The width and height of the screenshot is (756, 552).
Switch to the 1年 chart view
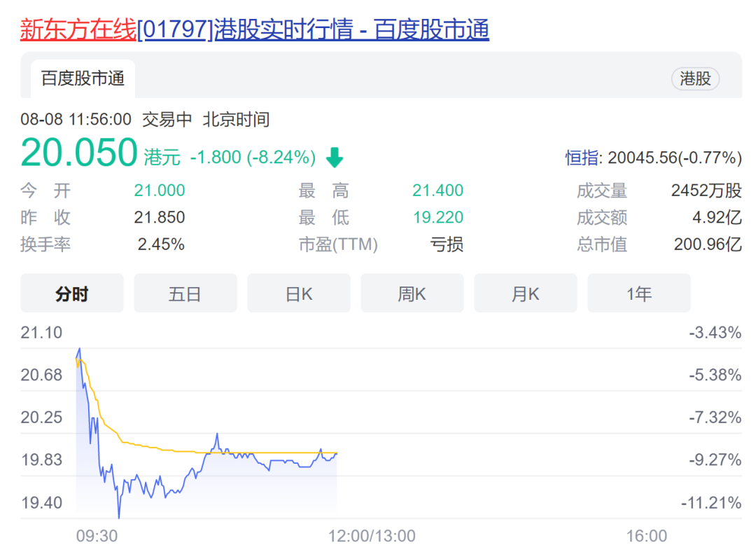click(x=638, y=293)
